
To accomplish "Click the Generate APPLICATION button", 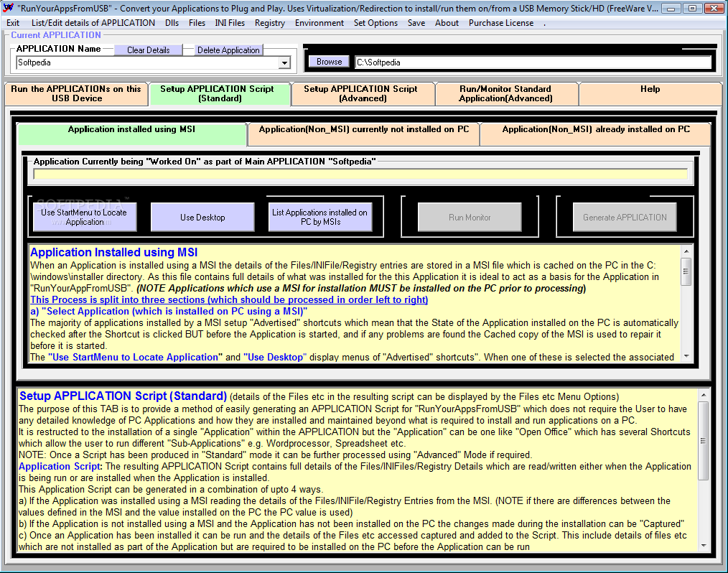I will [x=625, y=218].
